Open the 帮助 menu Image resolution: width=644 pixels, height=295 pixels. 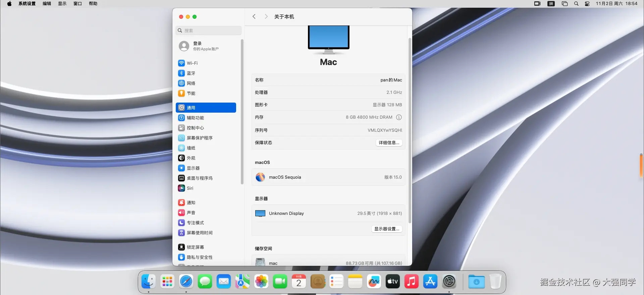point(93,4)
